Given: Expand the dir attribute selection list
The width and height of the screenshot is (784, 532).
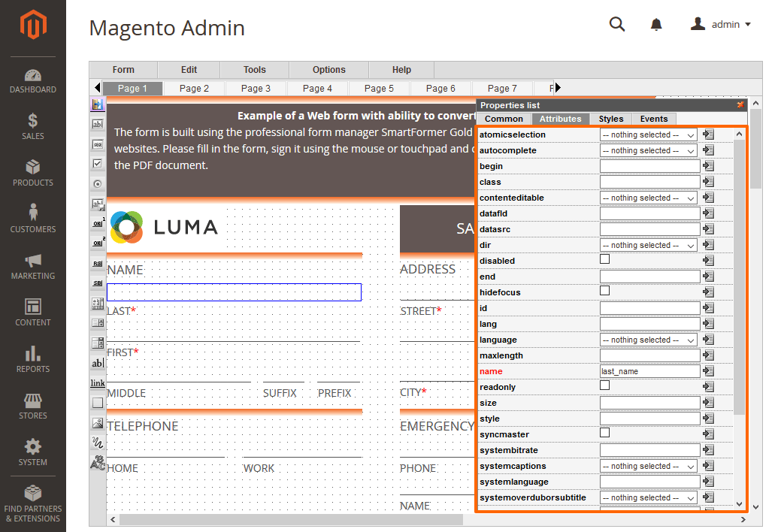Looking at the screenshot, I should (x=648, y=244).
